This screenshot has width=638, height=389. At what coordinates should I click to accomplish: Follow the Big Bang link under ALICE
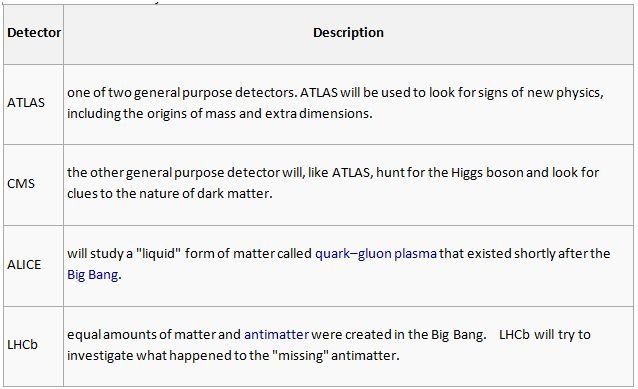click(x=93, y=275)
